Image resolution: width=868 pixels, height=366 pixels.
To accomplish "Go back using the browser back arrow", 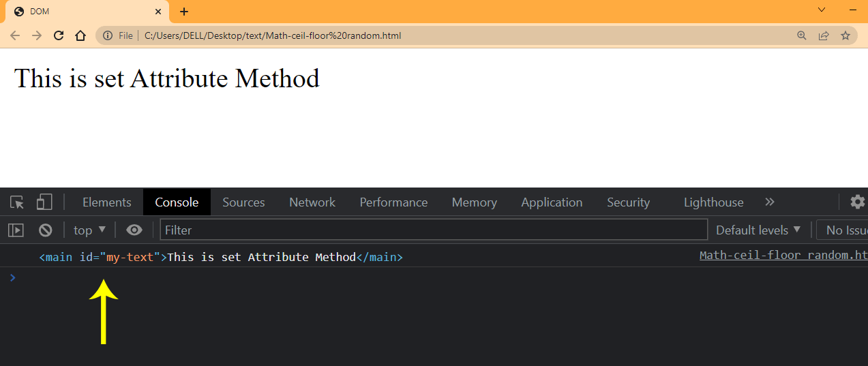I will (x=15, y=35).
